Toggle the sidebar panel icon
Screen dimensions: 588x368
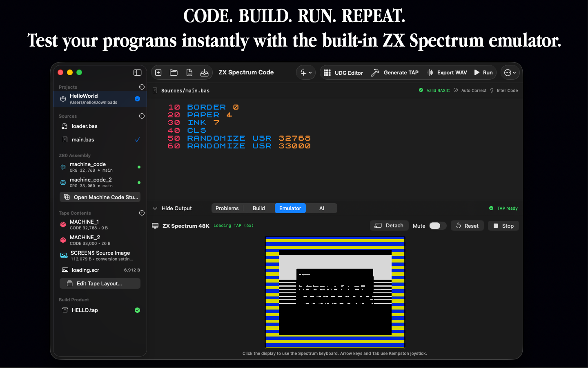[137, 72]
